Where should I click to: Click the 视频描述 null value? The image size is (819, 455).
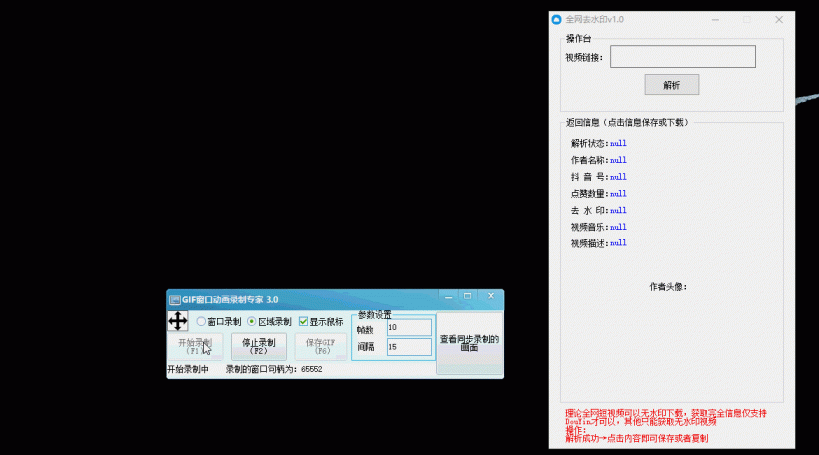pyautogui.click(x=618, y=243)
